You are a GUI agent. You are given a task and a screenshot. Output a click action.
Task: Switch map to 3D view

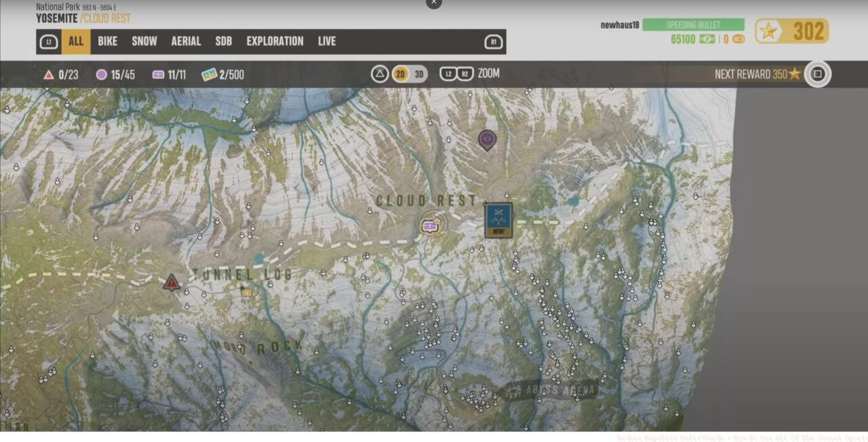click(x=419, y=74)
